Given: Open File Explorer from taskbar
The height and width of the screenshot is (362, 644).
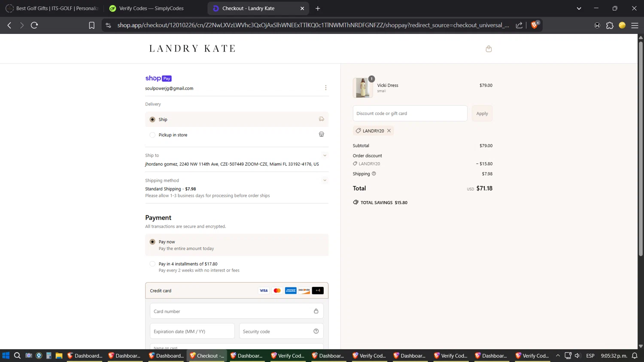Looking at the screenshot, I should pos(59,356).
